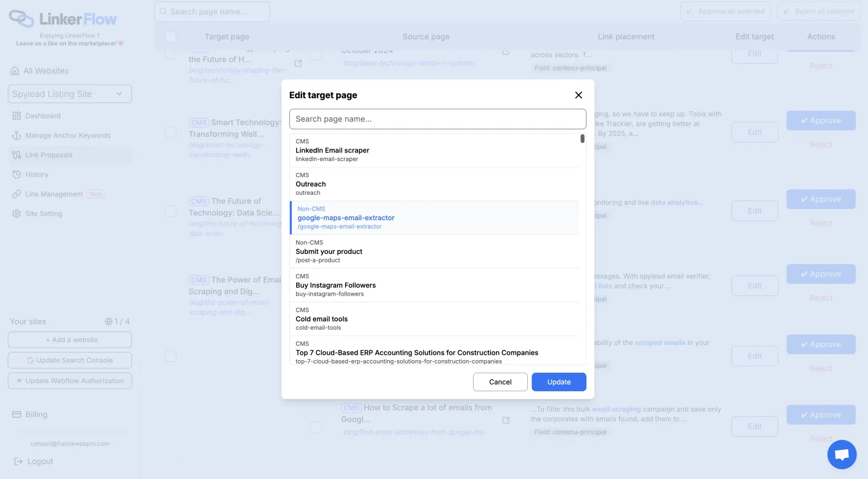This screenshot has width=868, height=479.
Task: Click the All Websites home icon
Action: click(x=15, y=71)
